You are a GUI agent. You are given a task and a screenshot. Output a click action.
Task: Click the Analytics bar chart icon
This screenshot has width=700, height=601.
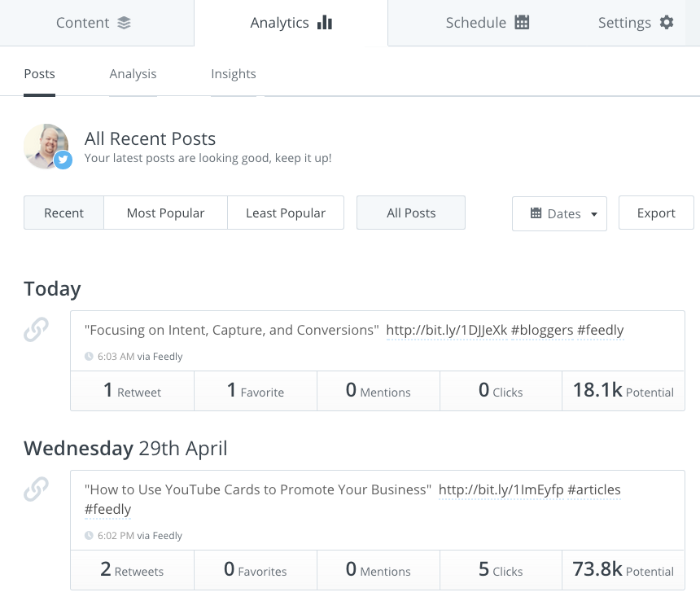(325, 23)
